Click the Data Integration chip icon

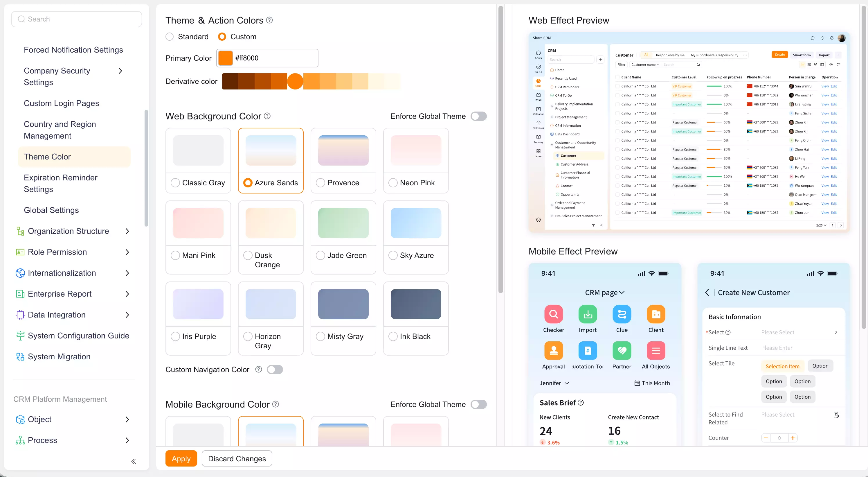[x=20, y=315]
